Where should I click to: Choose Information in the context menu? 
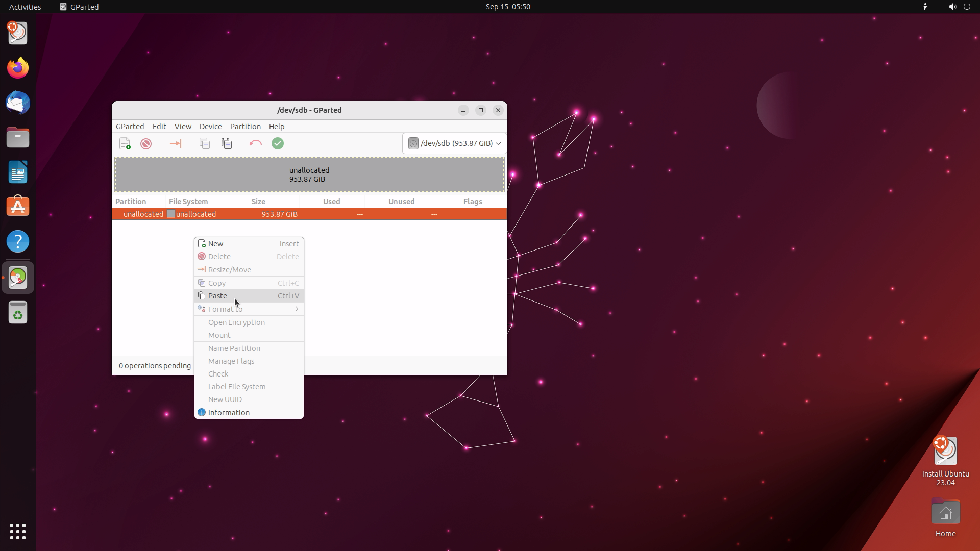pos(249,413)
